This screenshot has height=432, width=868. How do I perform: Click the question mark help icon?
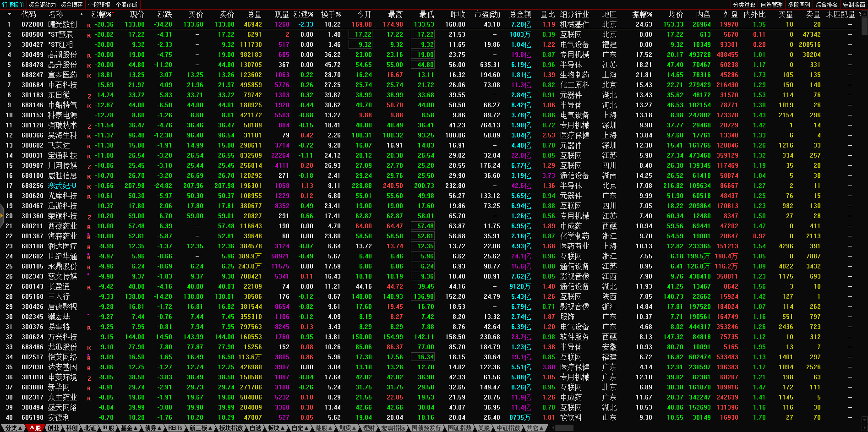click(860, 14)
